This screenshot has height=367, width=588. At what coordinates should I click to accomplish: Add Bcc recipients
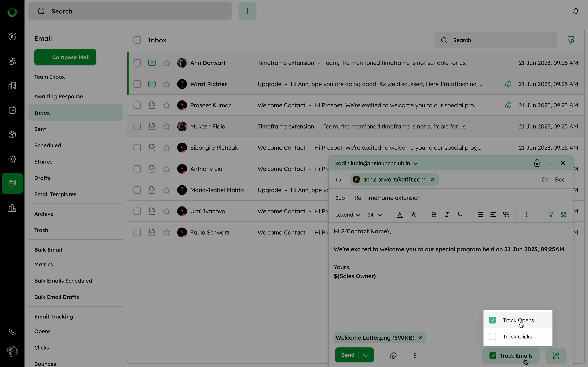point(560,180)
